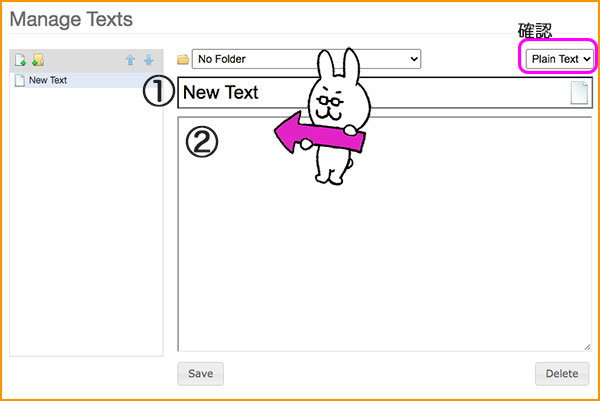Click the text area resize handle
Viewport: 600px width, 401px height.
tap(587, 347)
